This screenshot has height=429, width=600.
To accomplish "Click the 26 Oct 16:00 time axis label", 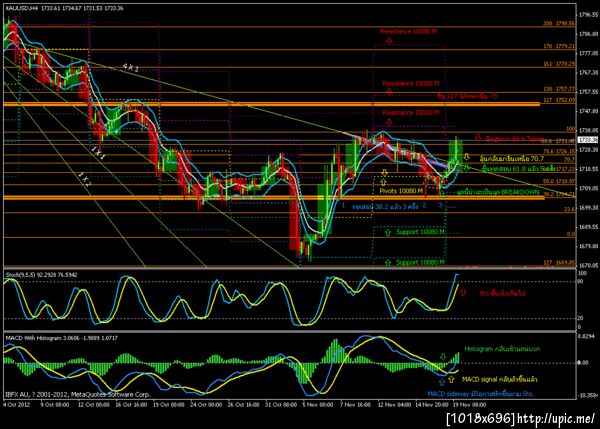I will pos(243,405).
